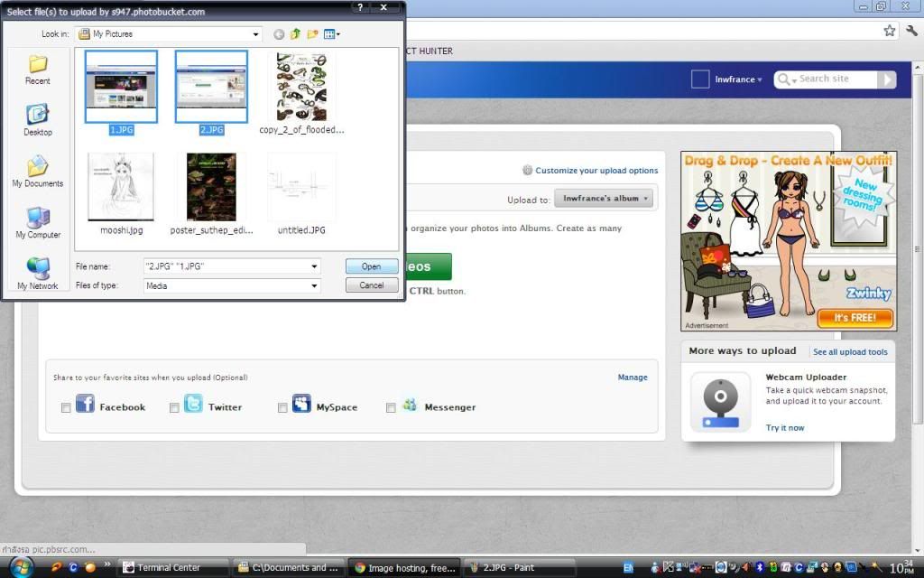
Task: Go up one folder level
Action: (295, 34)
